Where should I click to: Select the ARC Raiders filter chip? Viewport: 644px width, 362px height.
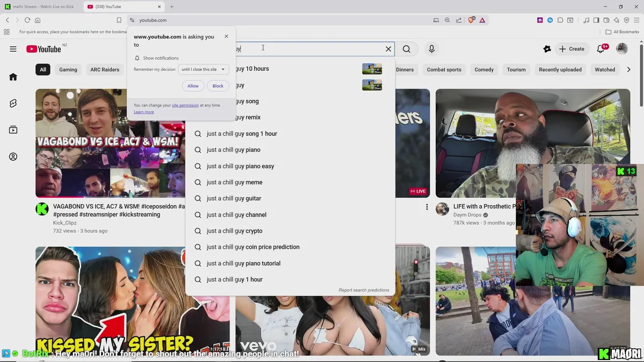tap(105, 69)
